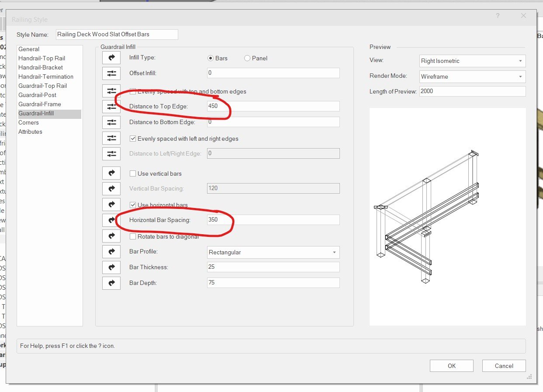The width and height of the screenshot is (543, 392).
Task: Confirm changes with the OK button
Action: 451,366
